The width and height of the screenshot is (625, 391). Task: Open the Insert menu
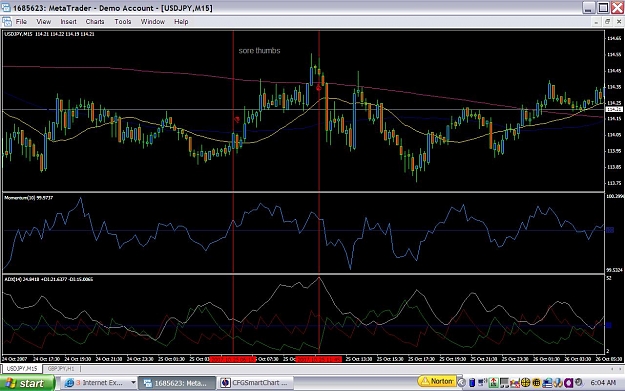coord(68,22)
